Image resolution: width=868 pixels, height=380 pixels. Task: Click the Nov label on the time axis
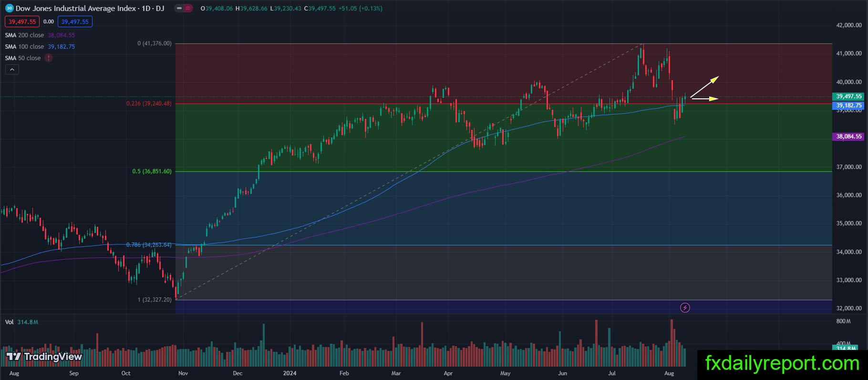pos(183,373)
